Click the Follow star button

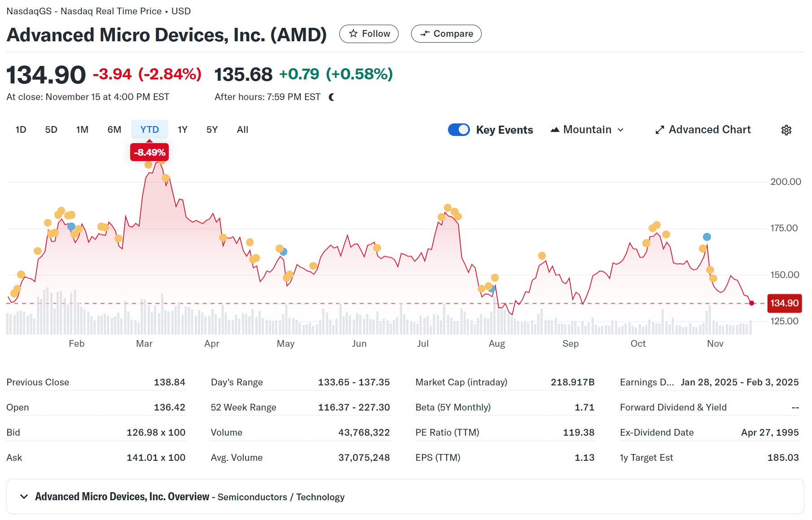(369, 34)
